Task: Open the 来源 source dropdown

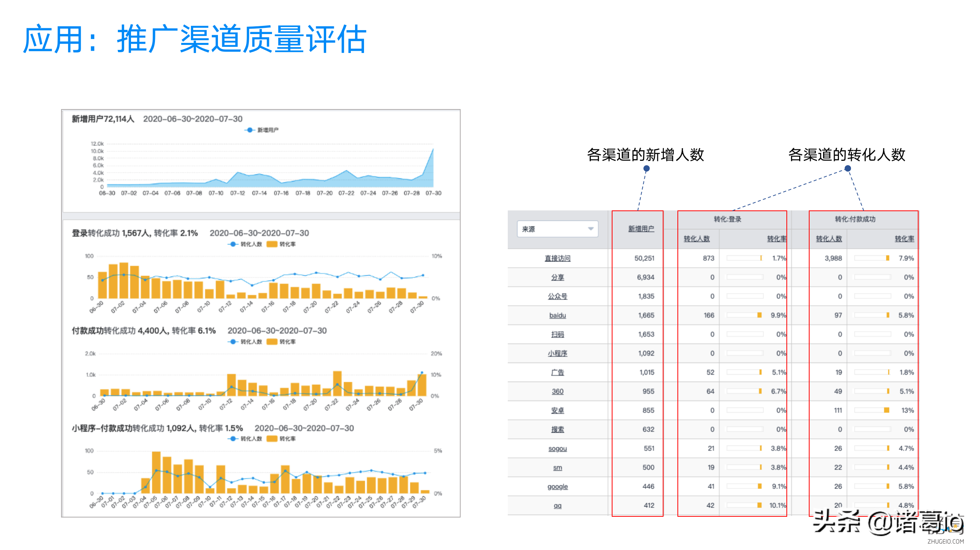Action: click(x=557, y=229)
